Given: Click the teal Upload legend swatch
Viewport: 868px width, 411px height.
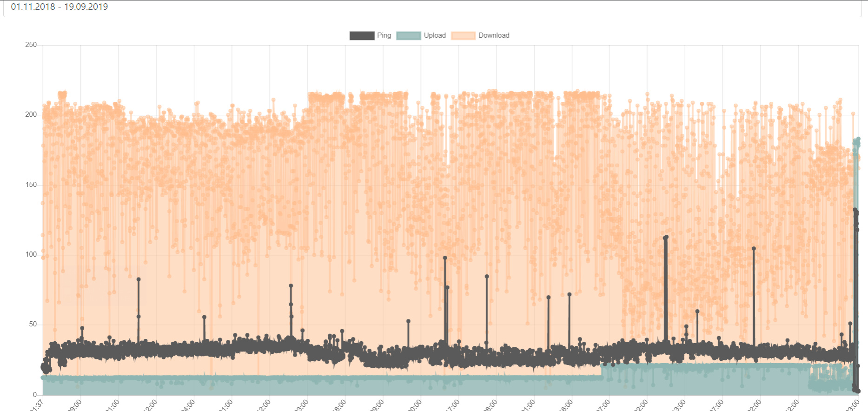Looking at the screenshot, I should click(x=408, y=36).
